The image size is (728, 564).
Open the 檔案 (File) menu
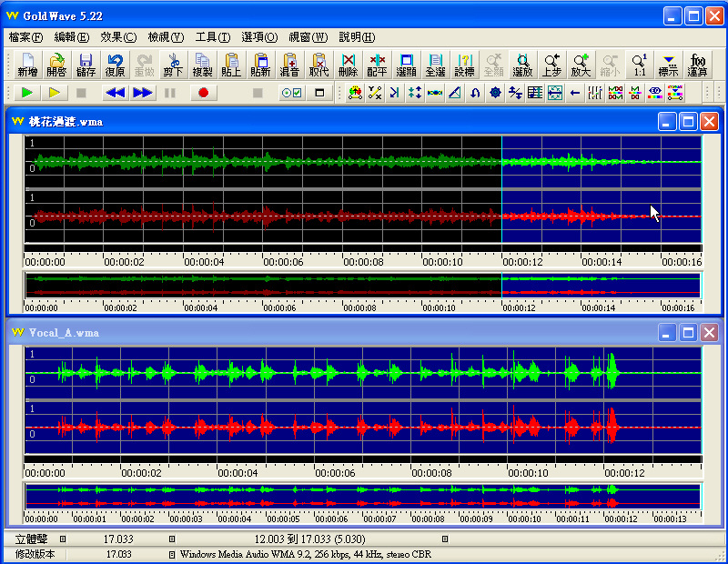25,37
